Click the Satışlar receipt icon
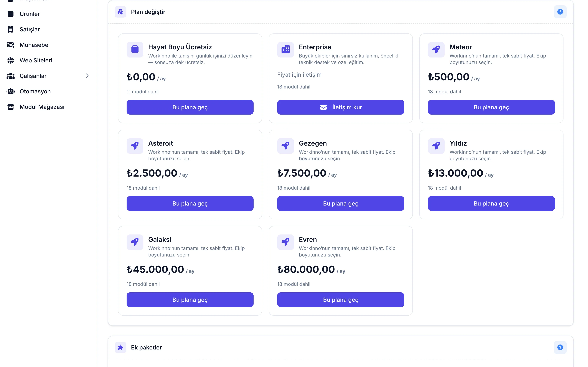 pyautogui.click(x=10, y=29)
